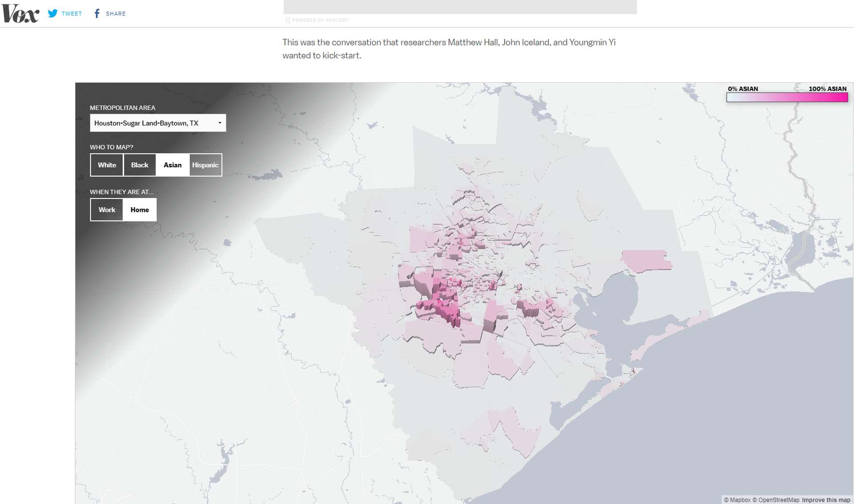Click the 0% ASIAN legend label
This screenshot has width=854, height=504.
pos(743,89)
